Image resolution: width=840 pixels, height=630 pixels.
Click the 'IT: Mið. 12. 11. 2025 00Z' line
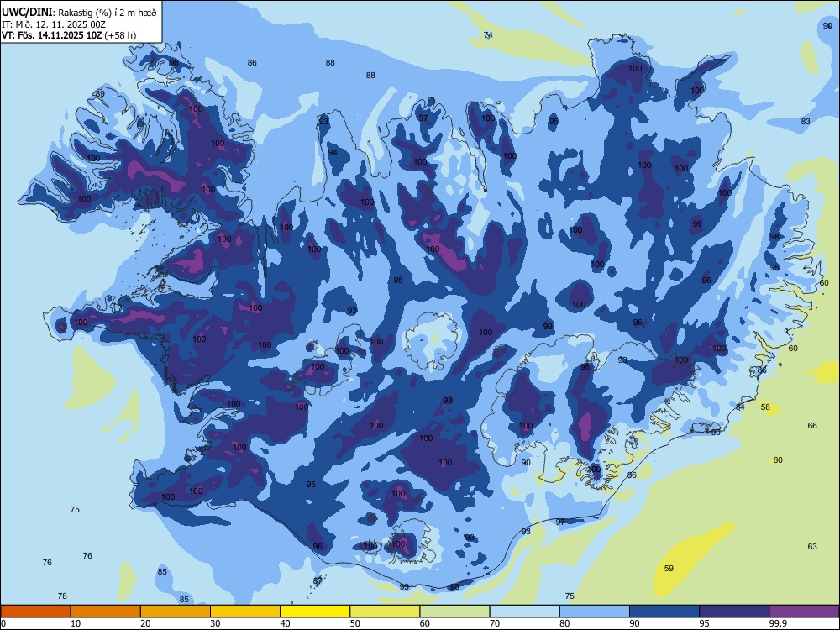coord(54,24)
